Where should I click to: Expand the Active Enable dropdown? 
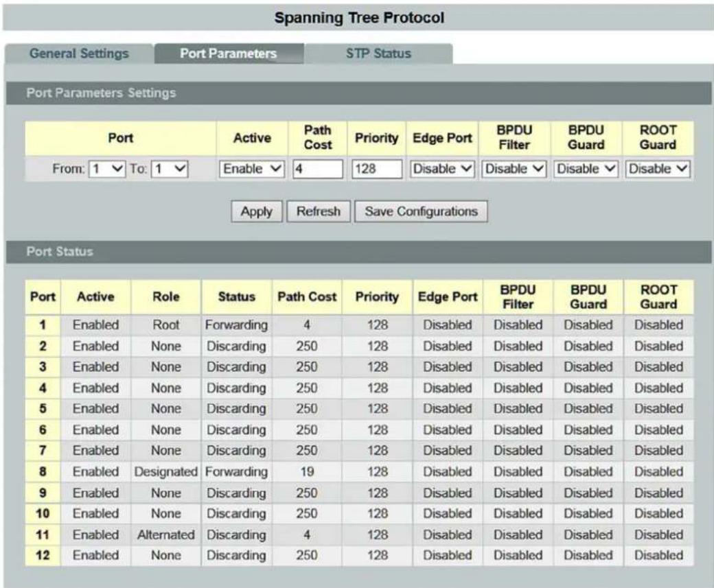(x=252, y=169)
